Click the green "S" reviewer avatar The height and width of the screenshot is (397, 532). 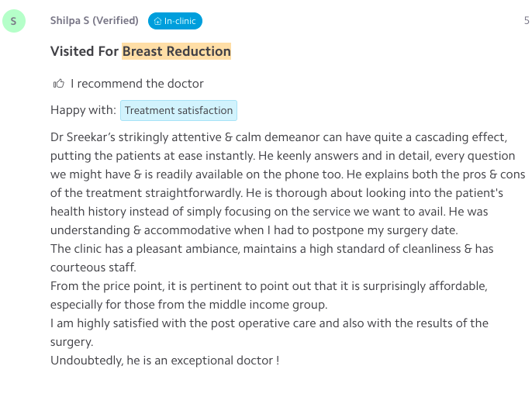[x=13, y=21]
